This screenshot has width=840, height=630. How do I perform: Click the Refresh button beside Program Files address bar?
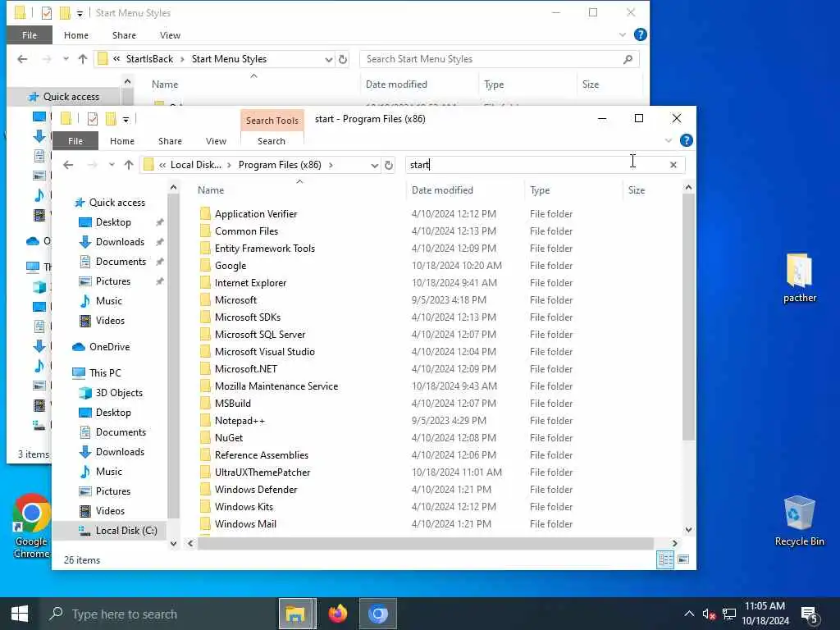tap(389, 165)
